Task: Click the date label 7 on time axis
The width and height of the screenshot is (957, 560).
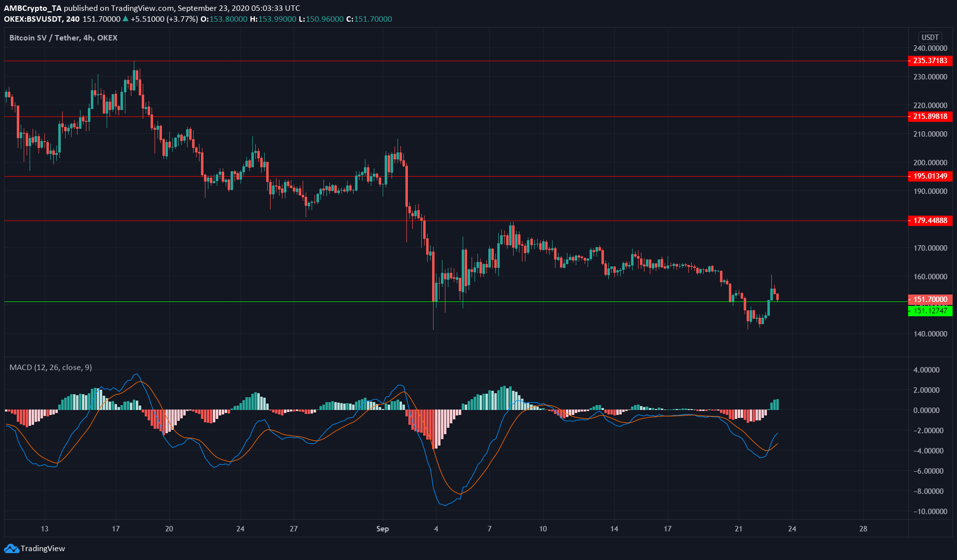Action: [489, 529]
